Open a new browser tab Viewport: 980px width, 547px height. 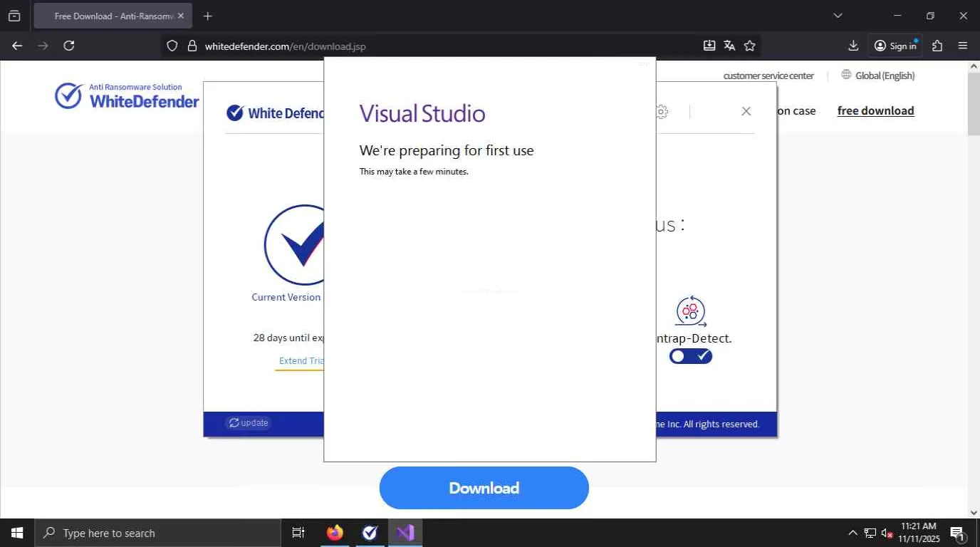(207, 16)
